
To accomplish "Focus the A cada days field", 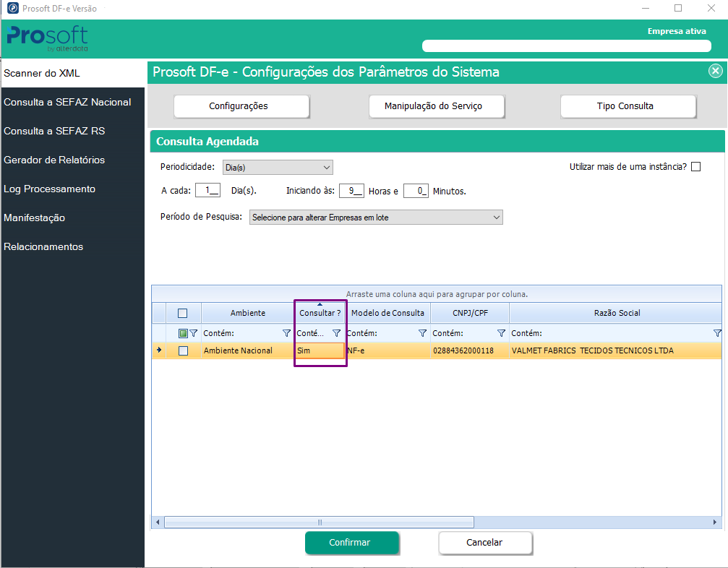I will [x=207, y=191].
